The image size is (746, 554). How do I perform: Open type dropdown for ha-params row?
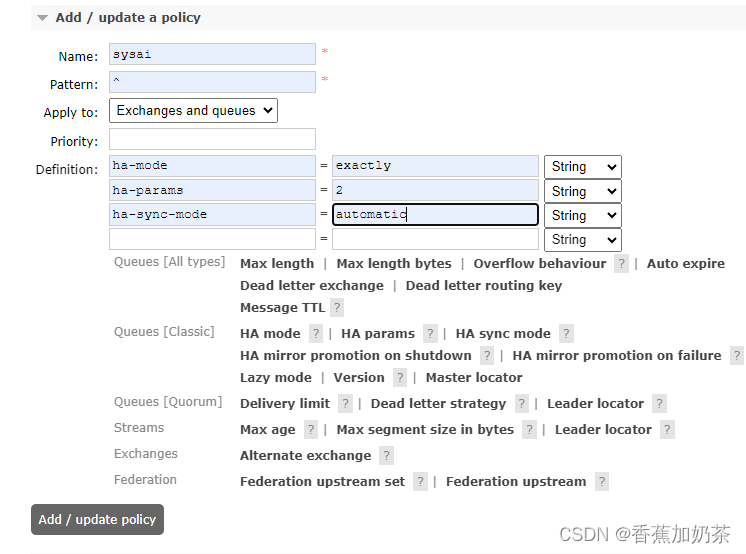(583, 191)
